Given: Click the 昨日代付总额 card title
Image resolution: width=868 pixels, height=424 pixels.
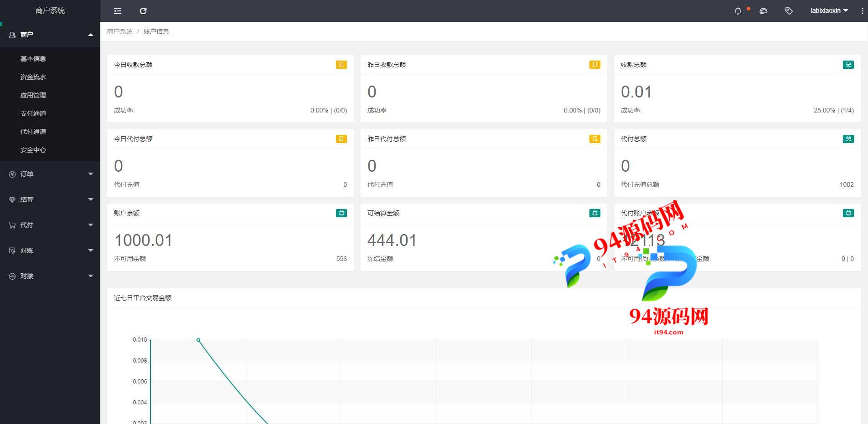Looking at the screenshot, I should [387, 139].
